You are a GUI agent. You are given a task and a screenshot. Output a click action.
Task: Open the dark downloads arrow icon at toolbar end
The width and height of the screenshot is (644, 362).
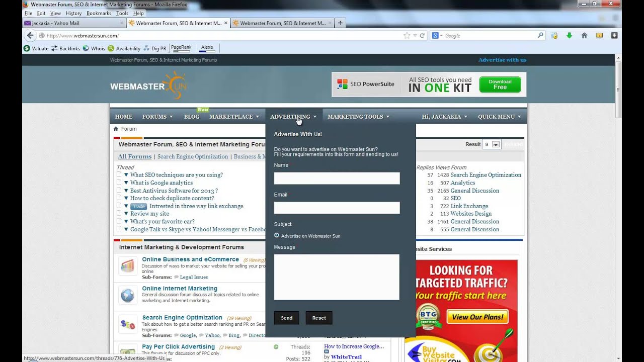click(614, 35)
